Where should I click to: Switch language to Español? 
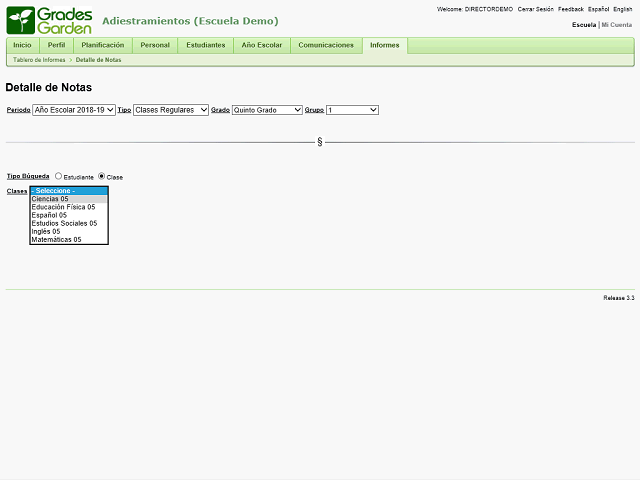pos(598,9)
